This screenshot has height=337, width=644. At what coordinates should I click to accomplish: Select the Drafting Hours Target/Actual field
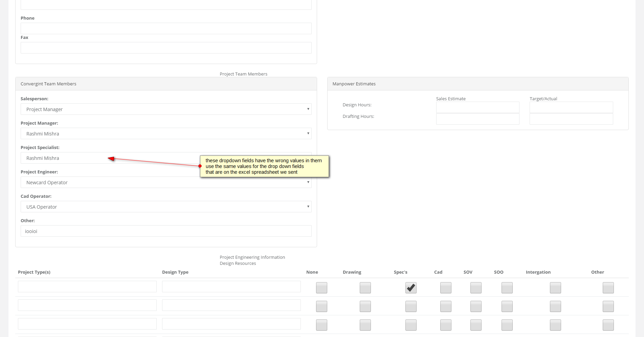tap(571, 119)
